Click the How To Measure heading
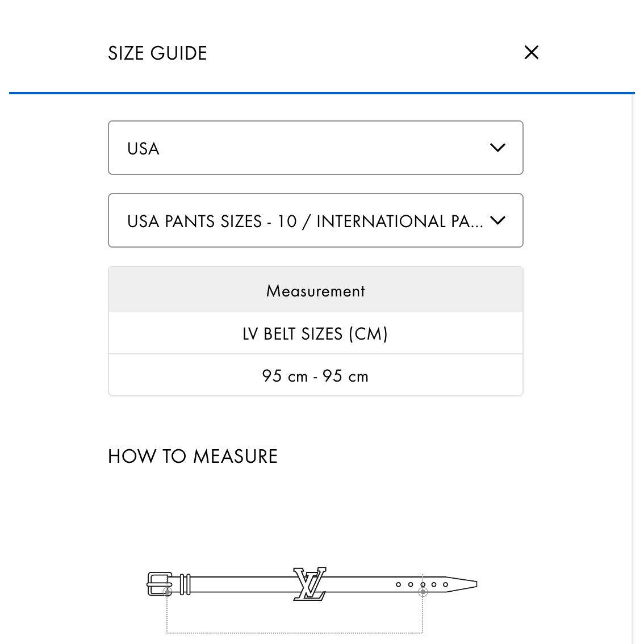The height and width of the screenshot is (644, 644). click(193, 457)
